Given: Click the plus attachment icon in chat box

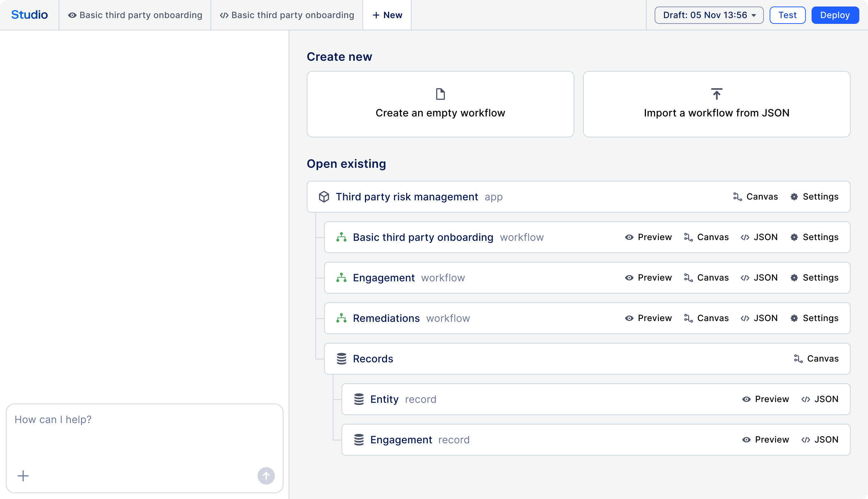Looking at the screenshot, I should pos(23,476).
